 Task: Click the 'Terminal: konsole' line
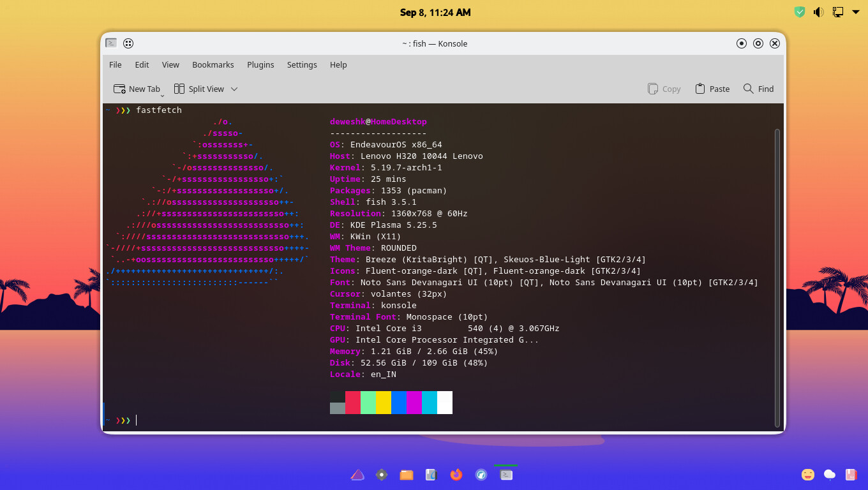(373, 306)
